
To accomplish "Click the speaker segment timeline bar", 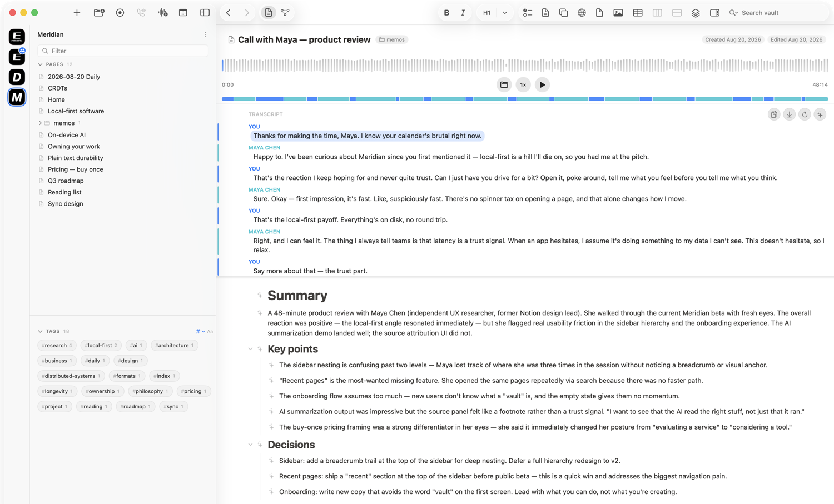I will pyautogui.click(x=525, y=99).
